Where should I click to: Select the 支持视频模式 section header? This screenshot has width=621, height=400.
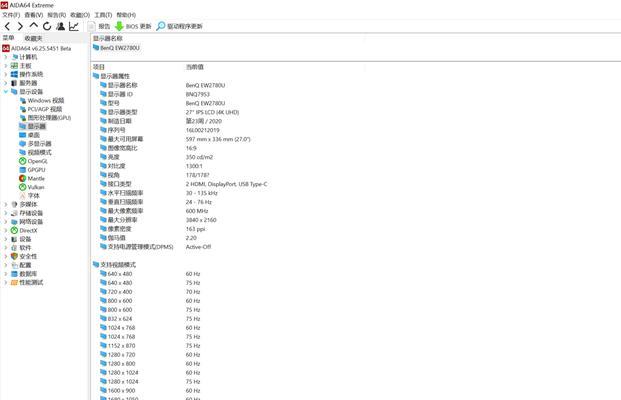tap(114, 265)
